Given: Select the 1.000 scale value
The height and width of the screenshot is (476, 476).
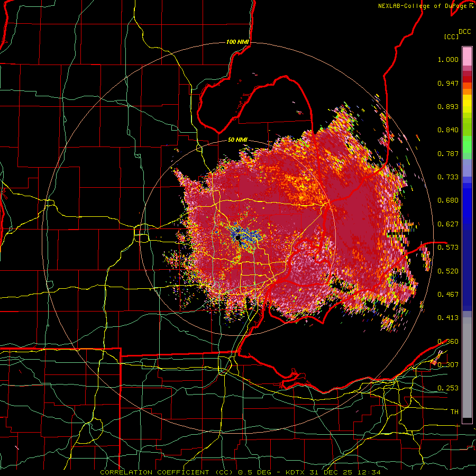Looking at the screenshot, I should pyautogui.click(x=448, y=59).
